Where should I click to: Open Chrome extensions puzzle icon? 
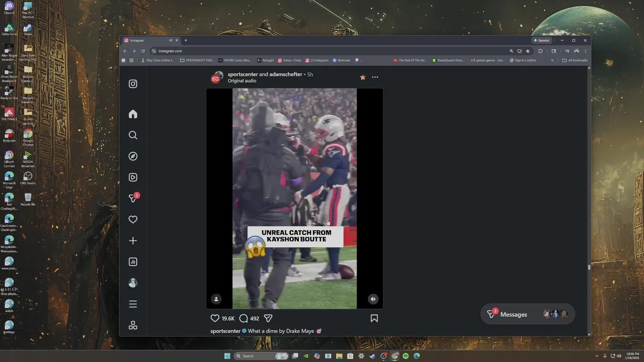click(x=540, y=51)
